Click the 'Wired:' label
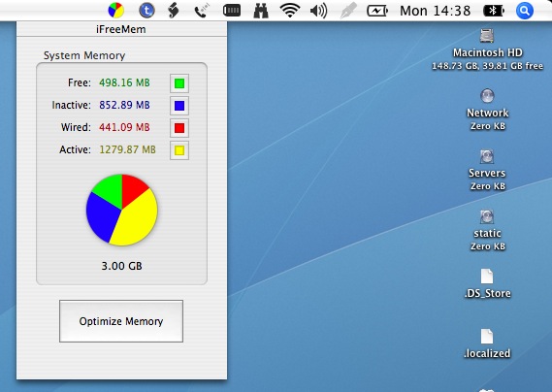 tap(76, 127)
